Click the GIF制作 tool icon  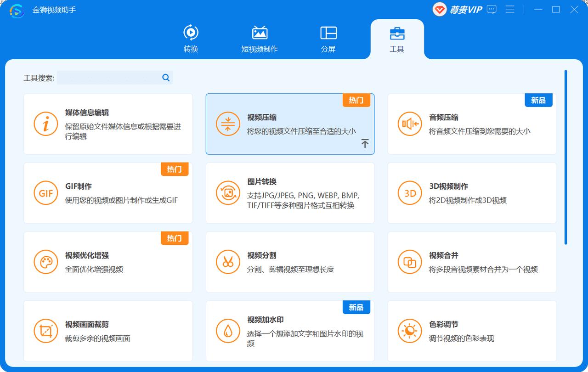click(x=45, y=193)
